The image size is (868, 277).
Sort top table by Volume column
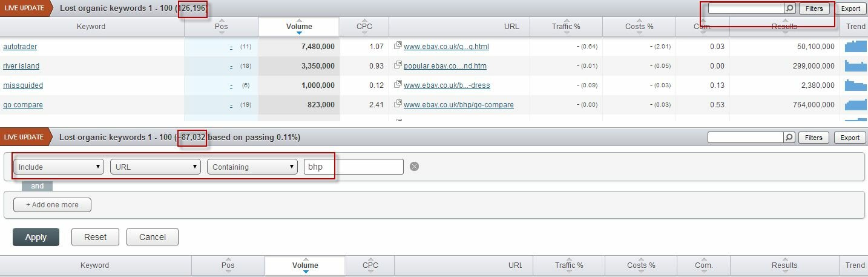click(x=299, y=27)
